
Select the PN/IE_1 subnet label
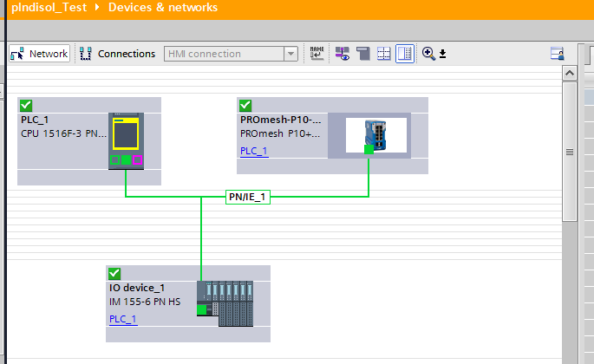248,197
